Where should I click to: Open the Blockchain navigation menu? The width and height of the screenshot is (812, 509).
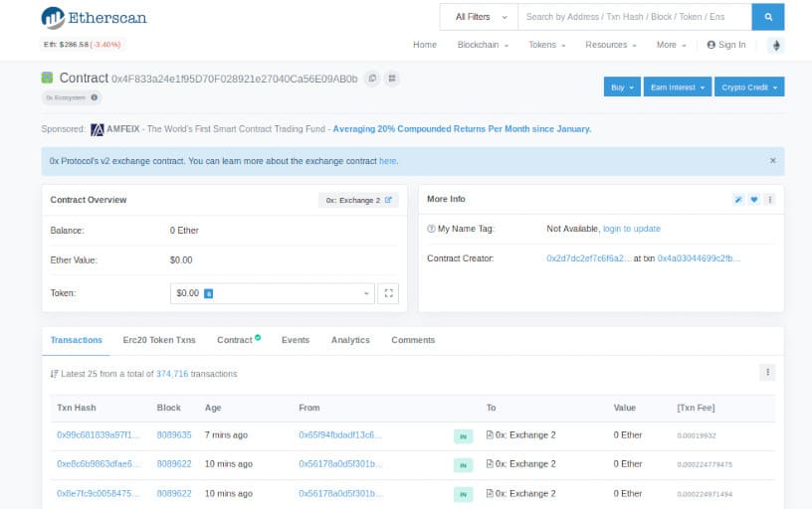(x=483, y=45)
